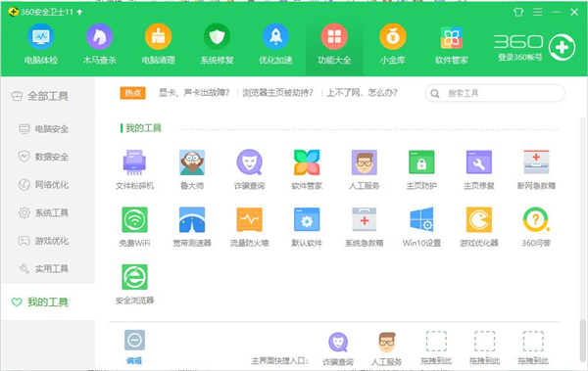Launch 主页防护 tool
588x371 pixels.
pos(421,169)
